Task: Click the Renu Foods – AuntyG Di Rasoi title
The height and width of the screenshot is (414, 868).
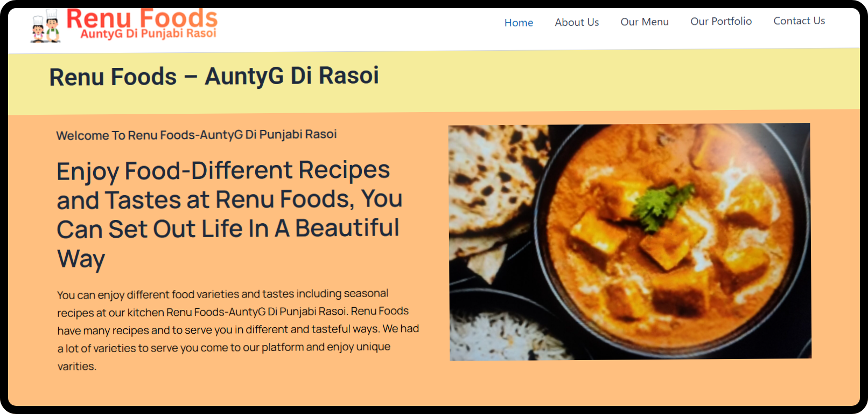Action: pyautogui.click(x=214, y=76)
